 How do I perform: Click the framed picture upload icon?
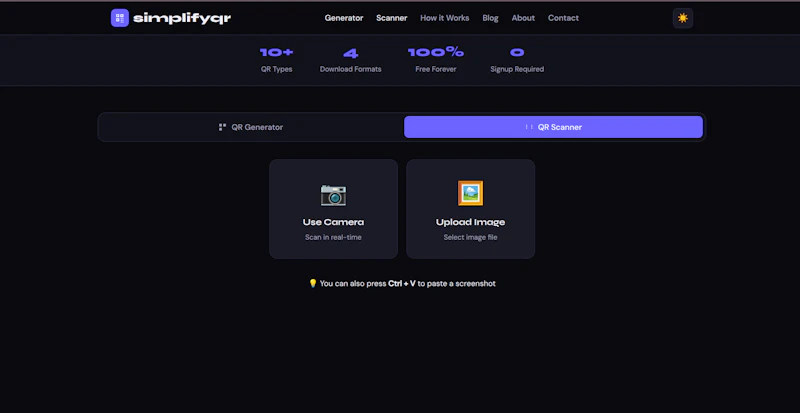470,193
